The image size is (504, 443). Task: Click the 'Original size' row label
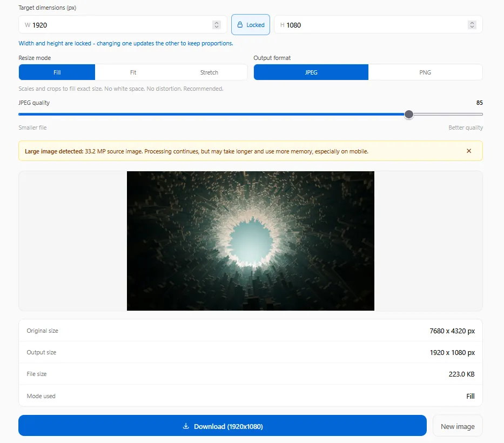point(43,331)
